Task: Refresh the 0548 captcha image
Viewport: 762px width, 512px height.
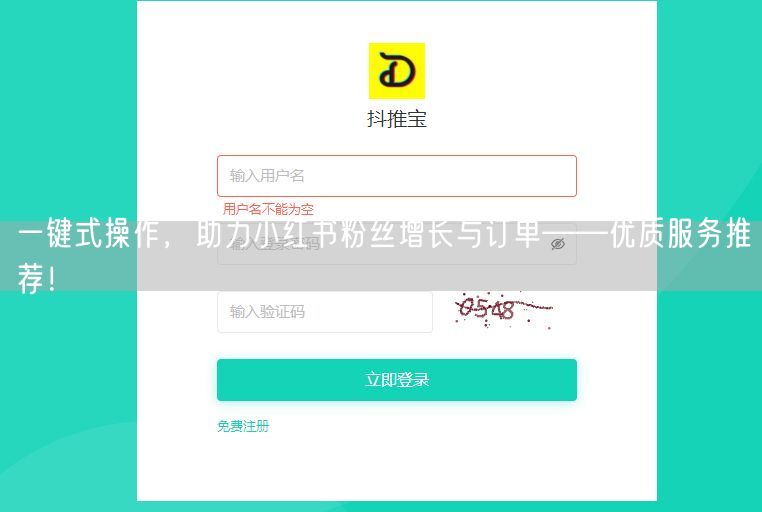Action: click(504, 311)
